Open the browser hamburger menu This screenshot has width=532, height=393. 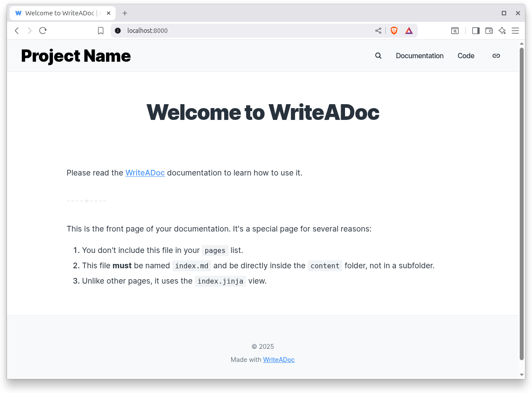(515, 31)
